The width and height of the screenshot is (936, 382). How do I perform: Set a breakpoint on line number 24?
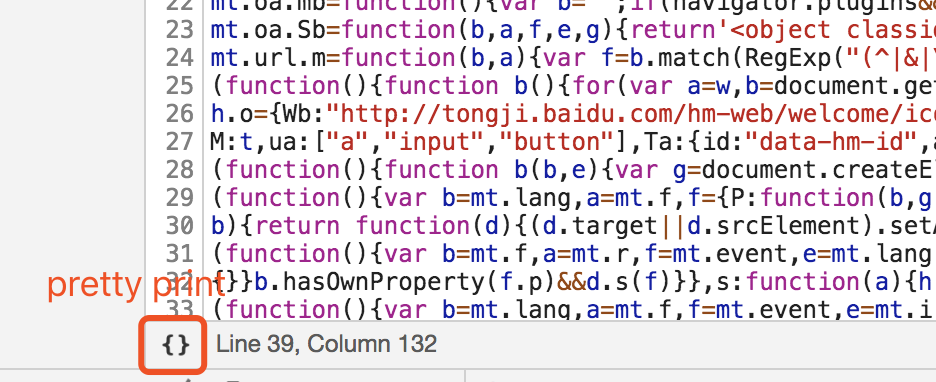point(180,58)
